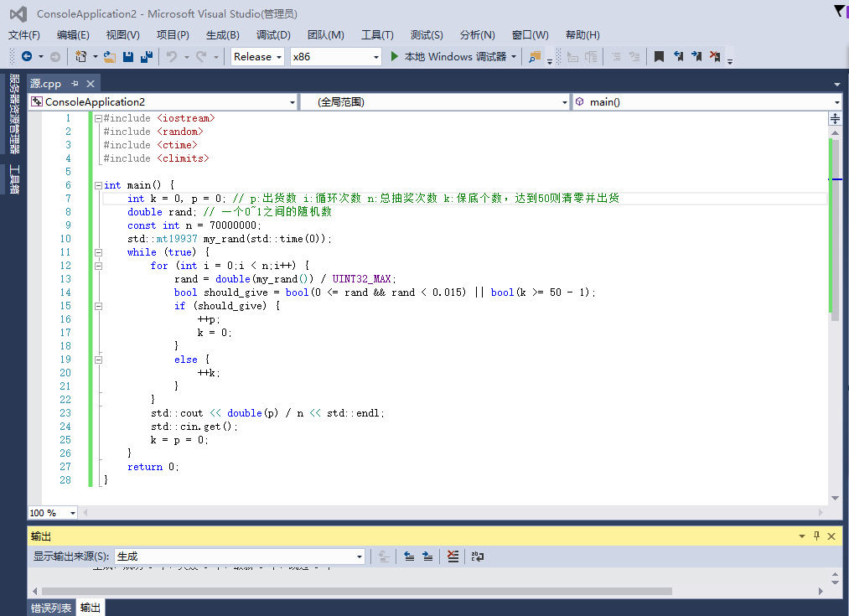Viewport: 849px width, 616px height.
Task: Click the editor scrollbar down arrow
Action: click(835, 498)
